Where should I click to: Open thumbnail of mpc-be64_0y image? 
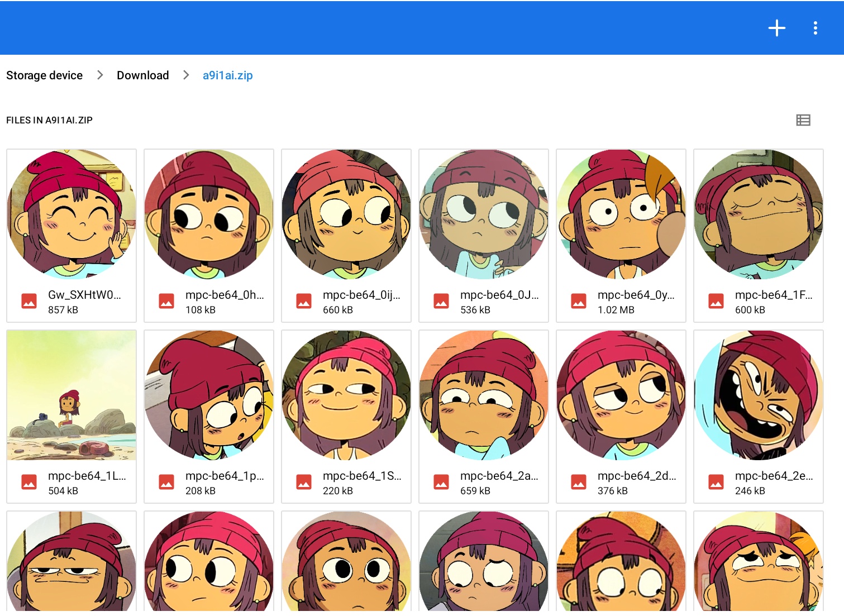[621, 214]
